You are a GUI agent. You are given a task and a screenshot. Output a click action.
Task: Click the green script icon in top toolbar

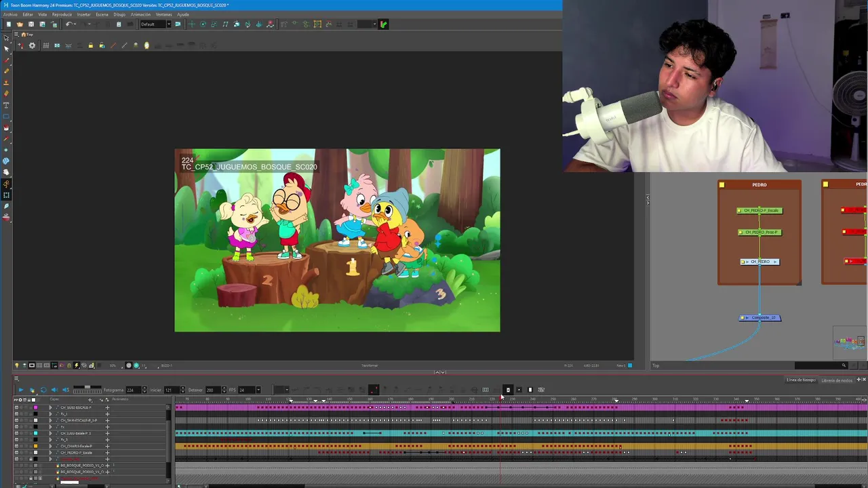point(383,24)
